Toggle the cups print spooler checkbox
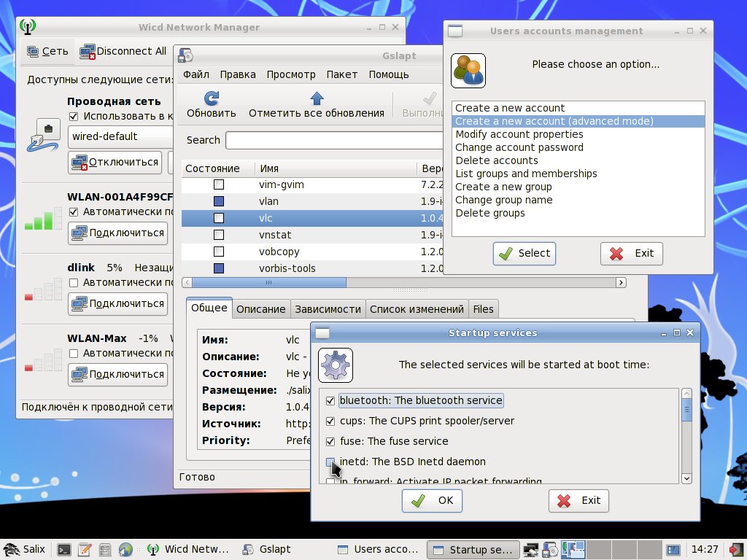This screenshot has height=560, width=747. (x=330, y=421)
